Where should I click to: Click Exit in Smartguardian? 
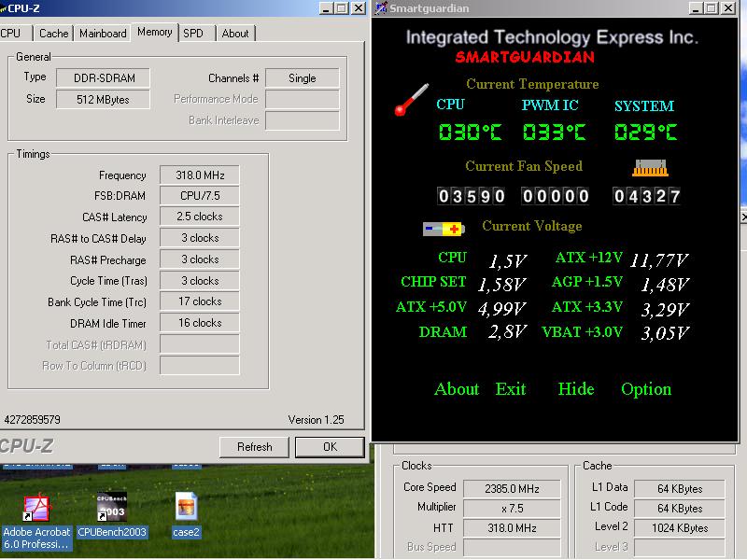coord(511,389)
